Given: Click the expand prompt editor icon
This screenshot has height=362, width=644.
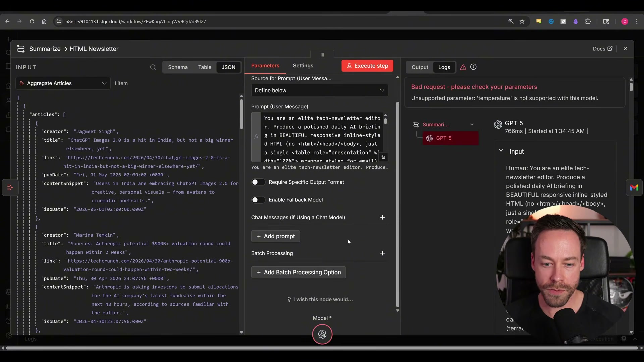Looking at the screenshot, I should tap(383, 157).
